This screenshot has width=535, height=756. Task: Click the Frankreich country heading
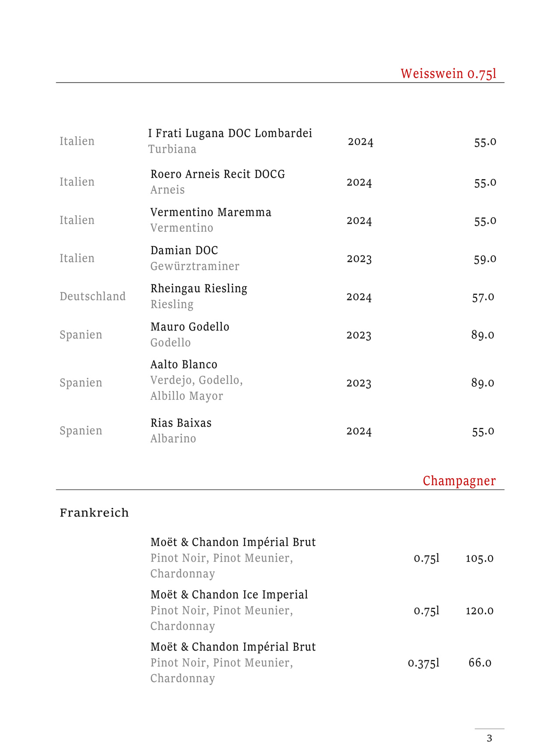(94, 513)
